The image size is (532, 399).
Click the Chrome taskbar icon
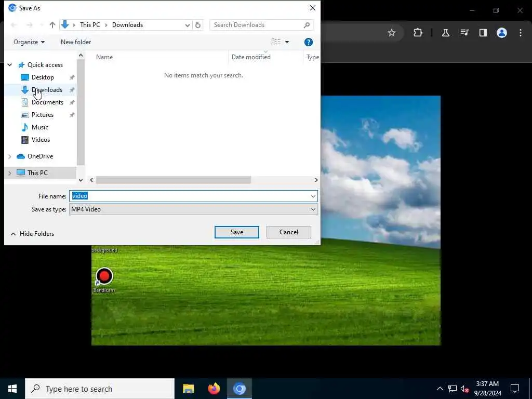(x=239, y=389)
